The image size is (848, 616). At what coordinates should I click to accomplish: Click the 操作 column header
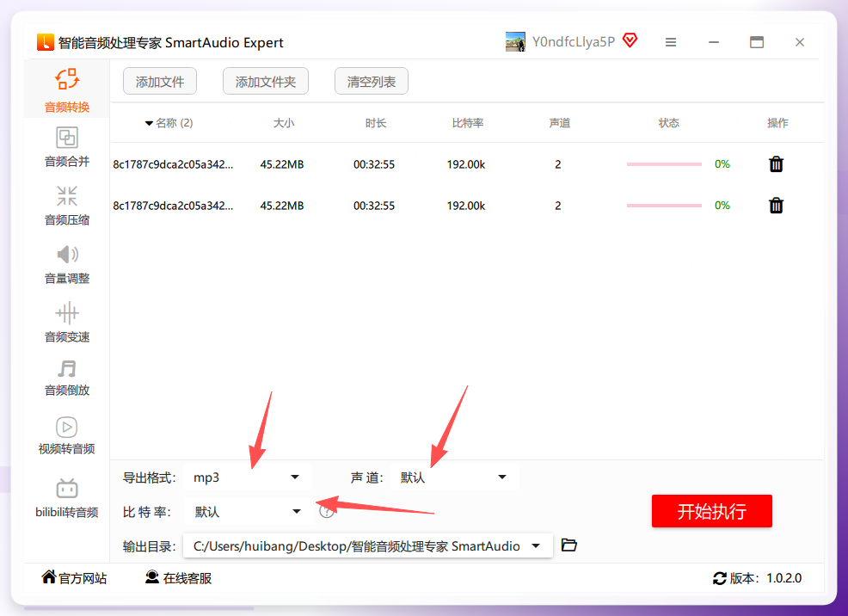[777, 123]
